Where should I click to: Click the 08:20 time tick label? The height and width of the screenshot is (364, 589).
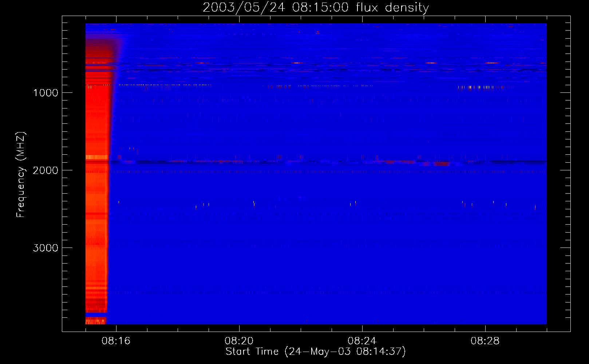[x=239, y=341]
